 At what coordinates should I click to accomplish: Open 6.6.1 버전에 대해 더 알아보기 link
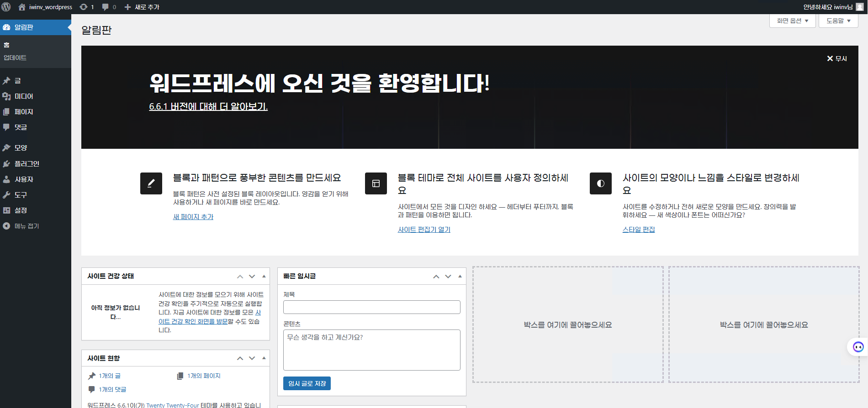point(208,106)
